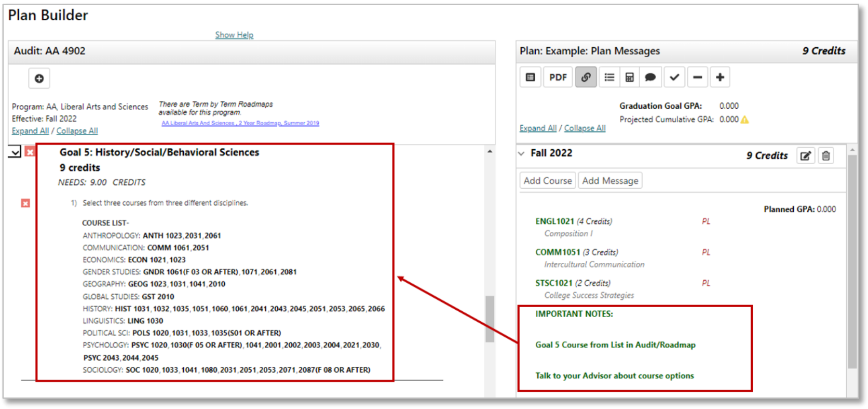Delete the Fall 2022 term with trash icon
Viewport: 868px width, 409px height.
pyautogui.click(x=826, y=156)
